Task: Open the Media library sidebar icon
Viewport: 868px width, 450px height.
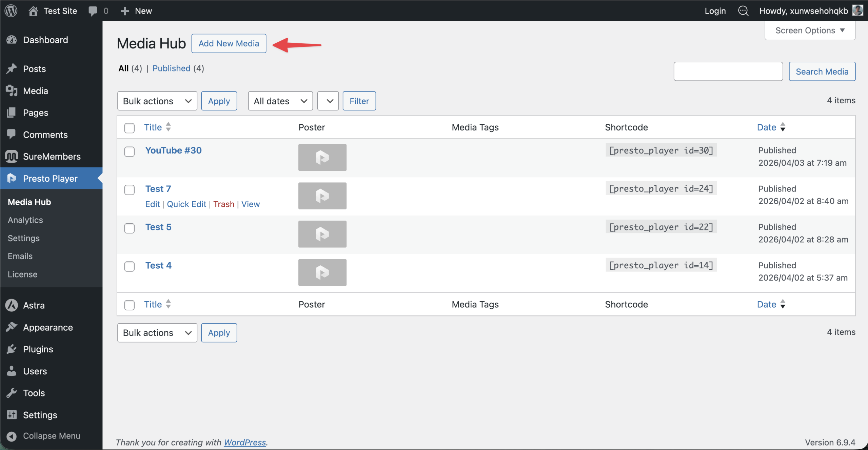Action: [x=11, y=90]
